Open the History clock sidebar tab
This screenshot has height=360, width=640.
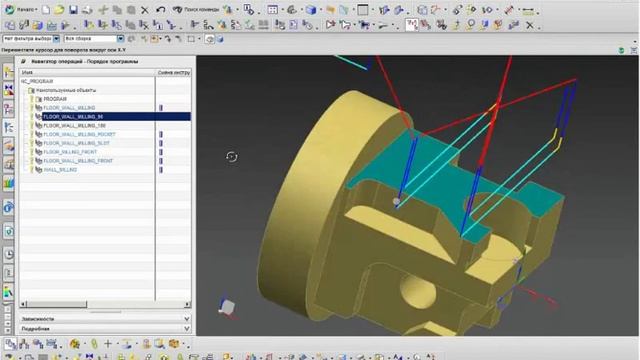tap(9, 255)
